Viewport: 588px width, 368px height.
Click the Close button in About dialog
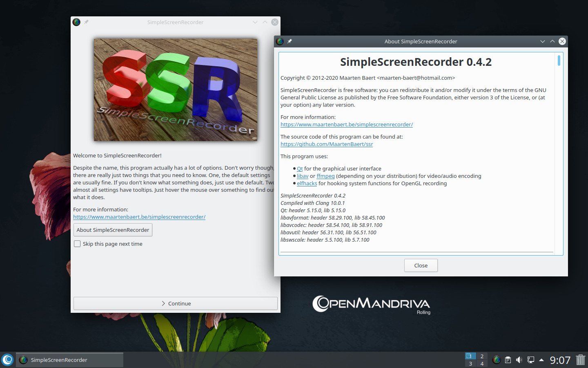click(421, 265)
